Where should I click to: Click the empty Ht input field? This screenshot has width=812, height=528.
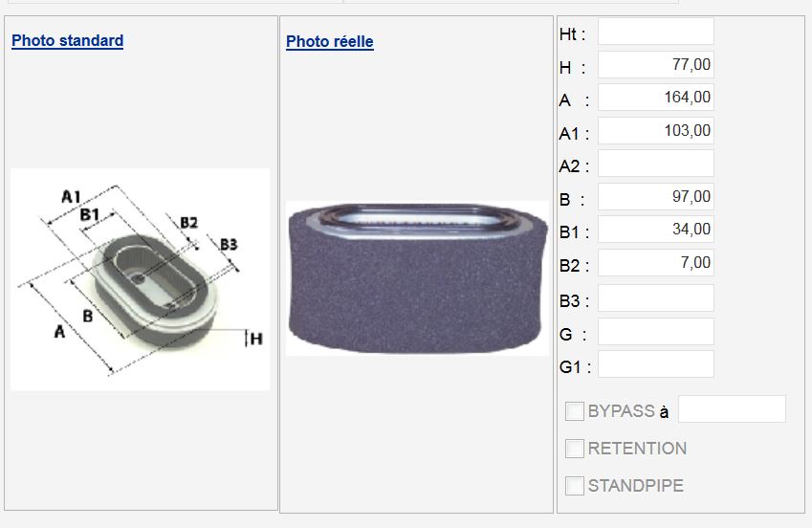[x=656, y=32]
